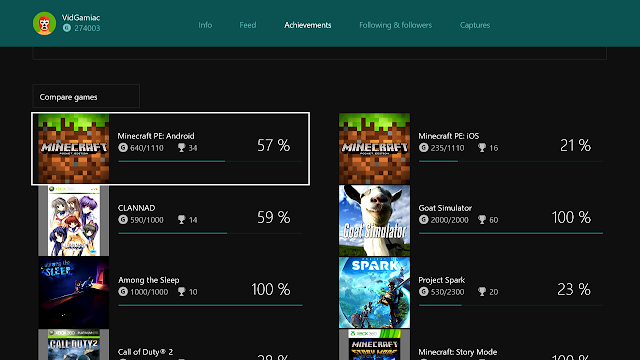Image resolution: width=640 pixels, height=360 pixels.
Task: Click the Minecraft PE: iOS title
Action: (449, 136)
